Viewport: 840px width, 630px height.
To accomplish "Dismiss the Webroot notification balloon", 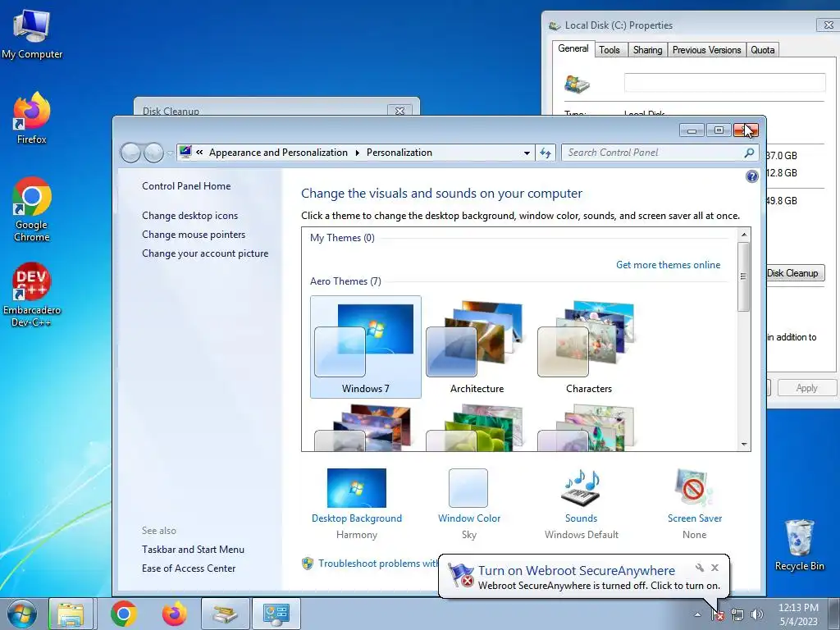I will [x=714, y=568].
